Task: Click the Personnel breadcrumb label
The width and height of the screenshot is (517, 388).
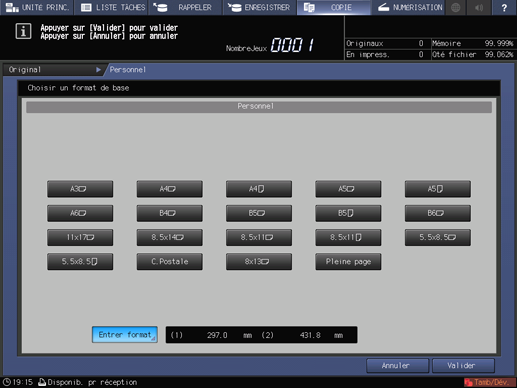Action: tap(128, 70)
